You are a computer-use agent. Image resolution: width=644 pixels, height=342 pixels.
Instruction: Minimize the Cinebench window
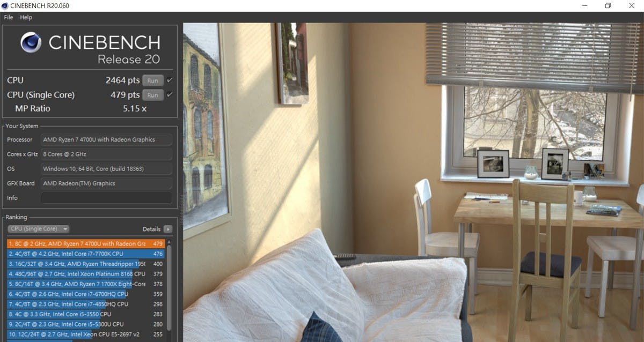[x=584, y=6]
